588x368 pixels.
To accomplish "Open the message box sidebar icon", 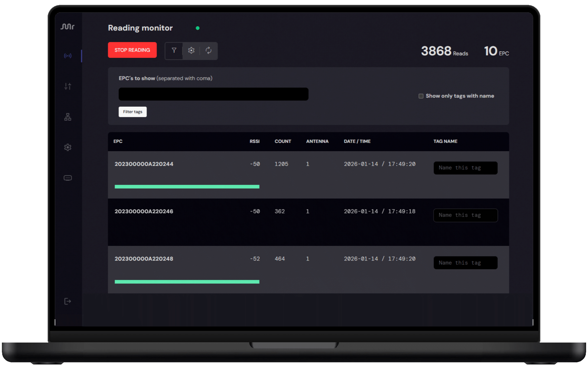I will (68, 178).
